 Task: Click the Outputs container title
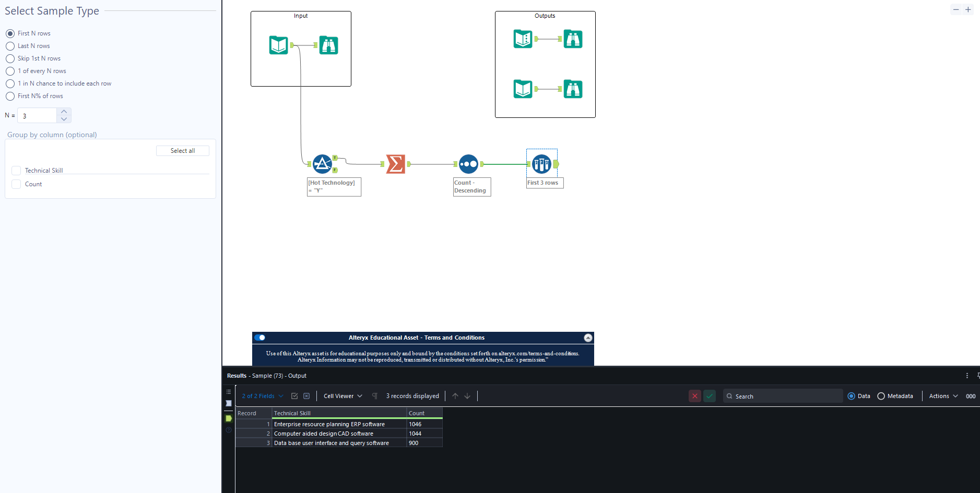(545, 16)
